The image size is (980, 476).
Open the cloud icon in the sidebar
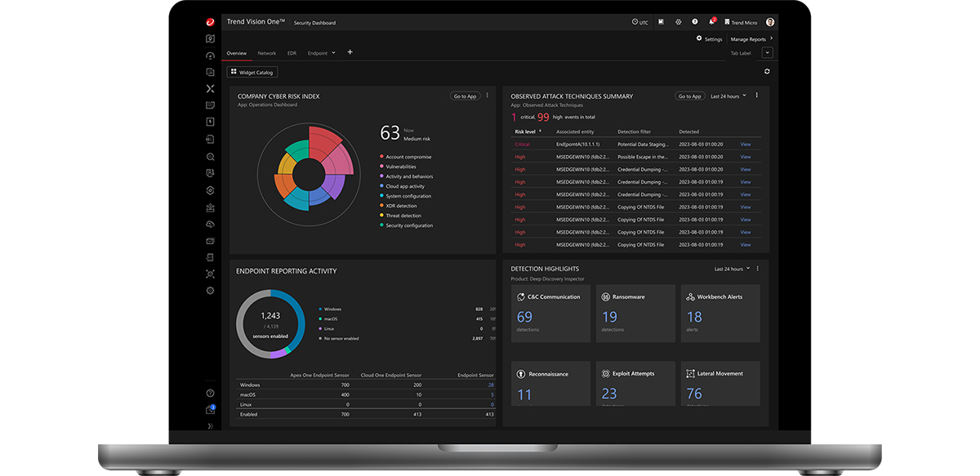tap(210, 224)
